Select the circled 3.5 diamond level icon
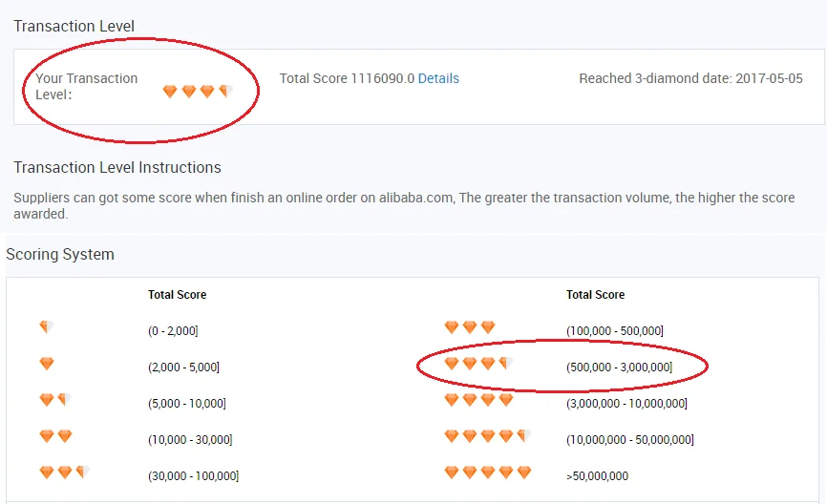Image resolution: width=827 pixels, height=504 pixels. tap(477, 364)
